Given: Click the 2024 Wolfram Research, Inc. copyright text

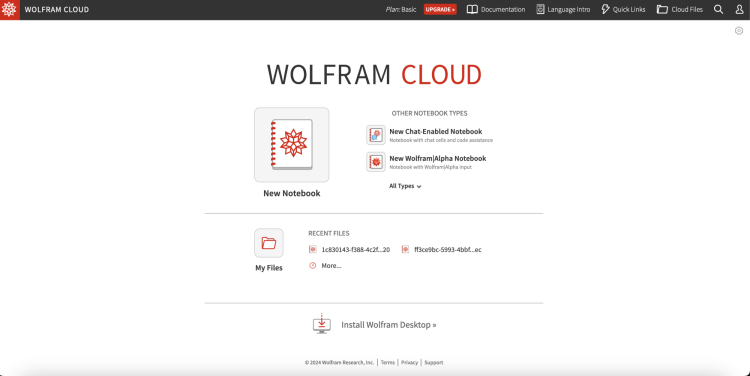Looking at the screenshot, I should click(x=340, y=363).
